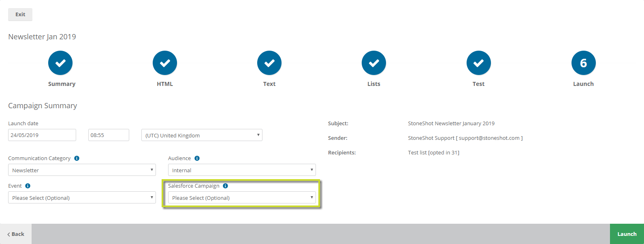The image size is (644, 244).
Task: Click the HTML step checkmark circle
Action: pyautogui.click(x=165, y=63)
